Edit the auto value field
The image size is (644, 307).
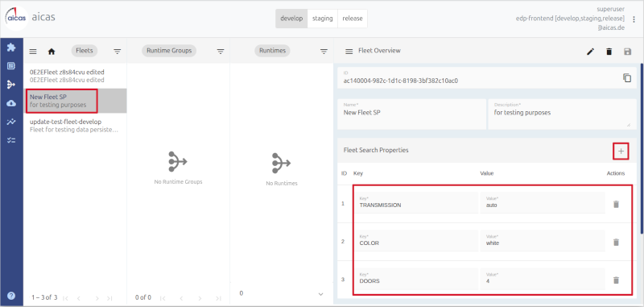point(543,202)
